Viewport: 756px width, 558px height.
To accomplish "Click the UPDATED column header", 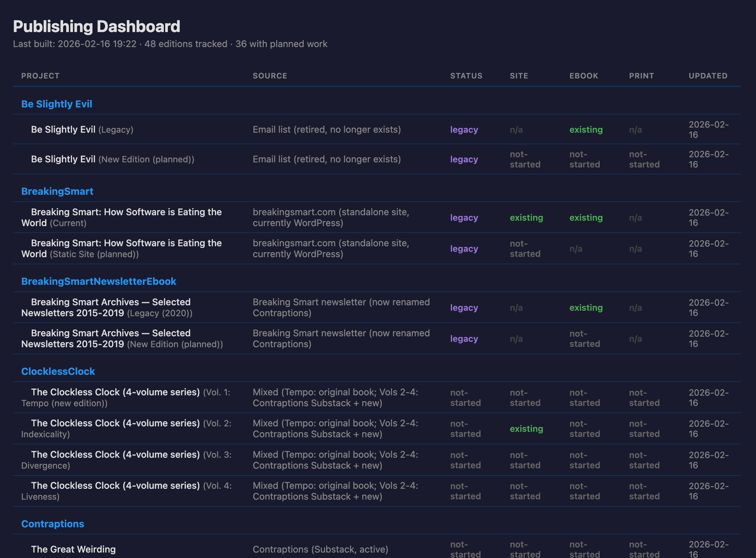I will (708, 76).
